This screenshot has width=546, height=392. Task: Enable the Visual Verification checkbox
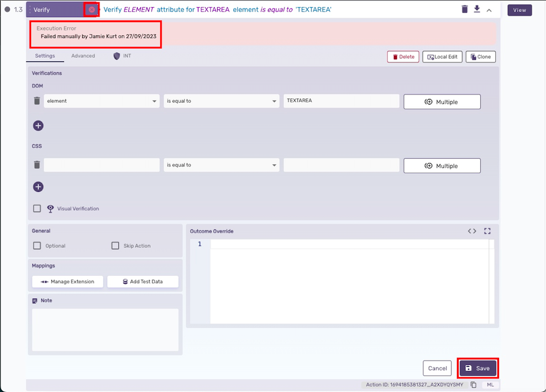pos(37,208)
